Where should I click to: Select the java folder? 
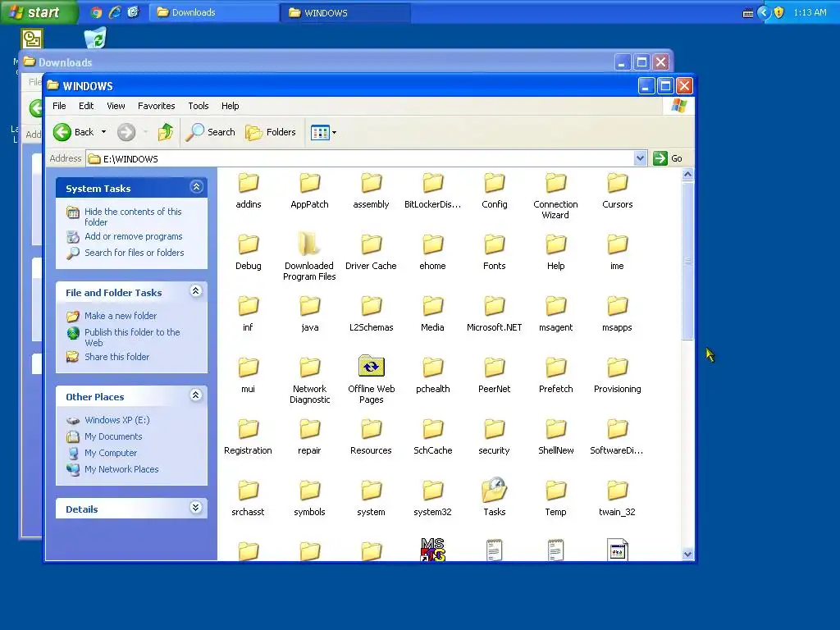(x=309, y=313)
